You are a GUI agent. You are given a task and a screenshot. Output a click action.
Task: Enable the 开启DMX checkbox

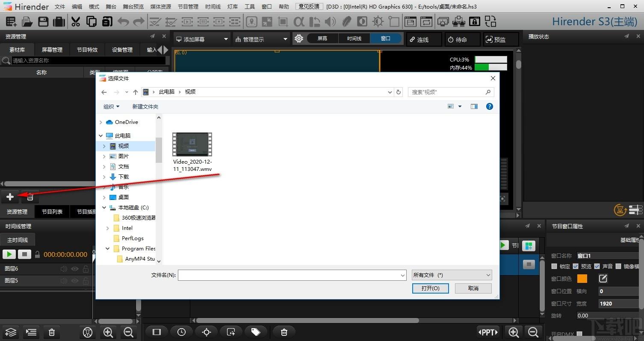[579, 334]
